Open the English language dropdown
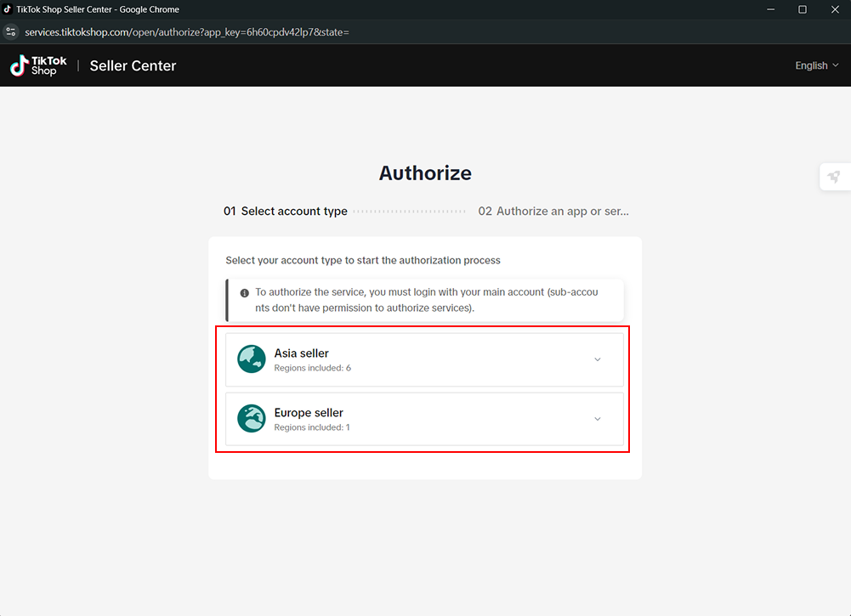 tap(816, 65)
